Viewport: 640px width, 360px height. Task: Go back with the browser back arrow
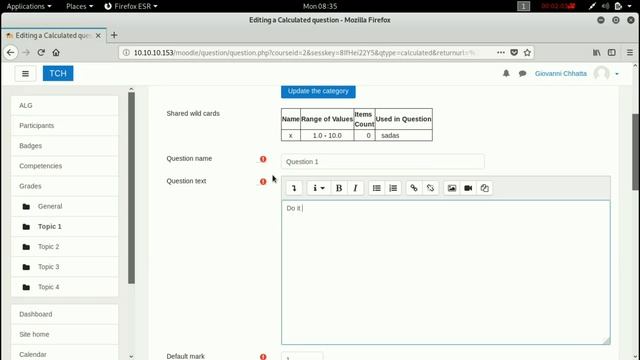[x=11, y=52]
